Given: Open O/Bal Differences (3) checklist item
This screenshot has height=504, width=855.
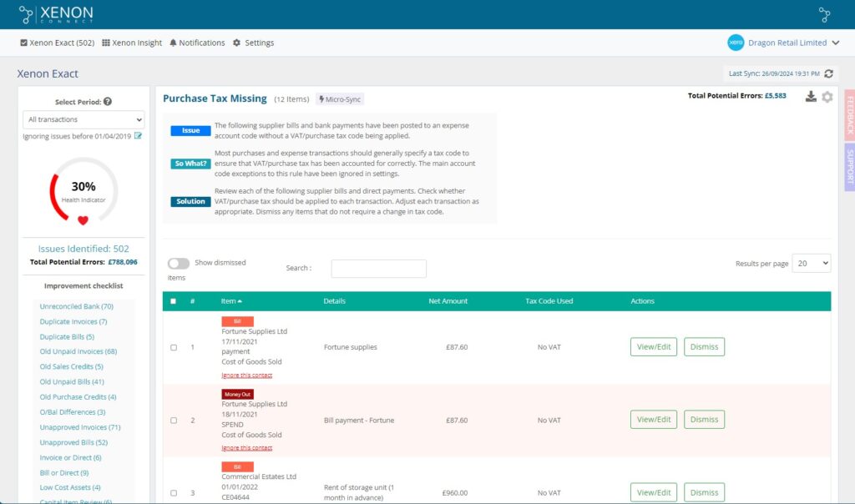Looking at the screenshot, I should click(72, 412).
